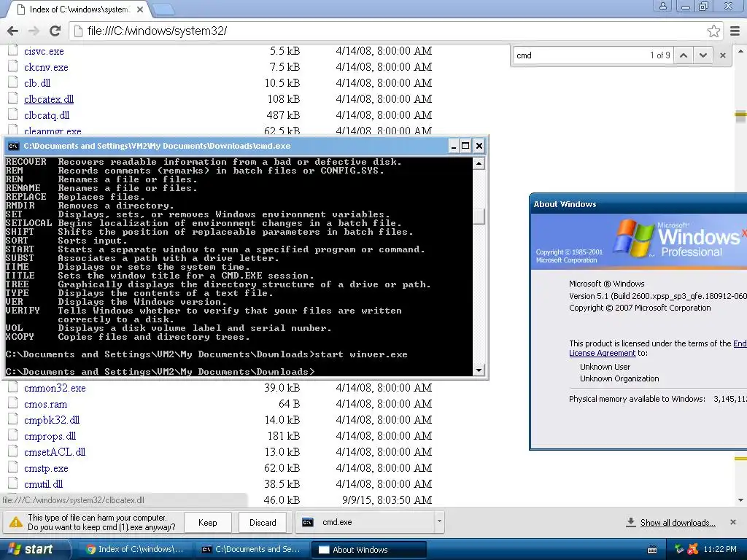This screenshot has width=747, height=560.
Task: Keep the cmd (1).exe download
Action: pyautogui.click(x=207, y=522)
